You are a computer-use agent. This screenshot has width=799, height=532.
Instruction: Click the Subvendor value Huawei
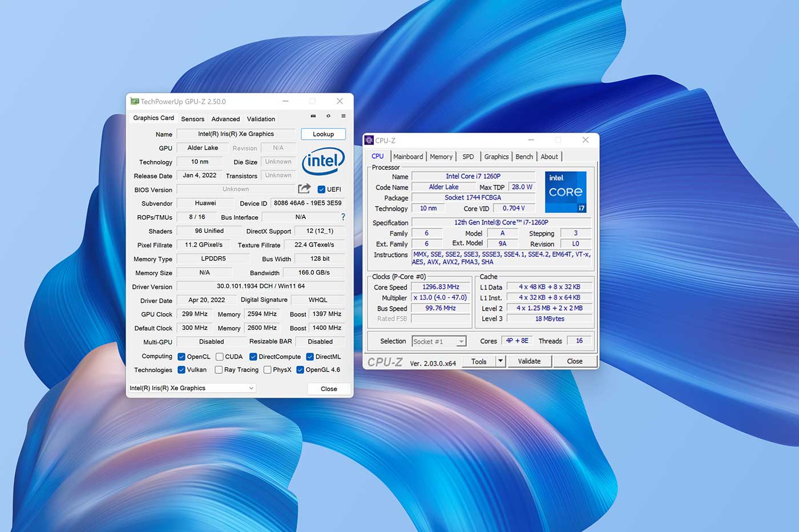click(x=205, y=203)
